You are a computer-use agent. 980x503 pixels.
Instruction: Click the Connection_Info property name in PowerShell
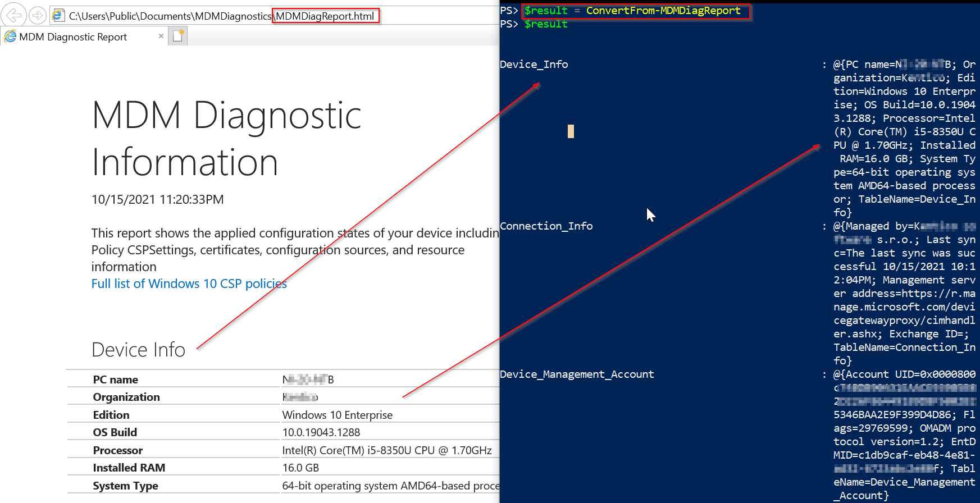click(546, 226)
